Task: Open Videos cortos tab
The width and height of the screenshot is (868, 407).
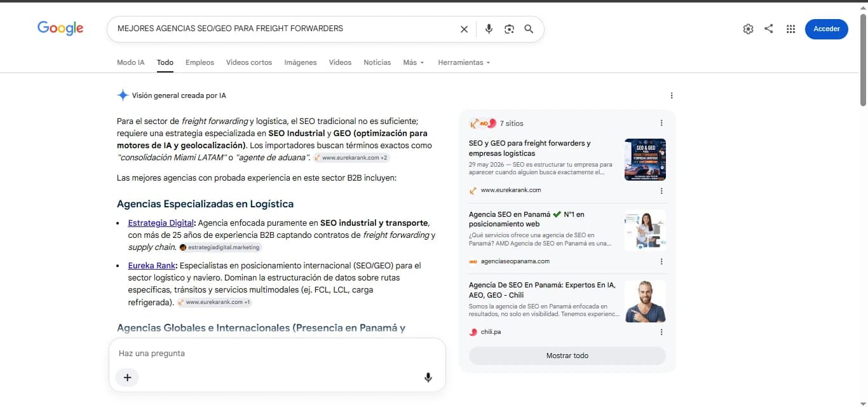Action: [249, 62]
